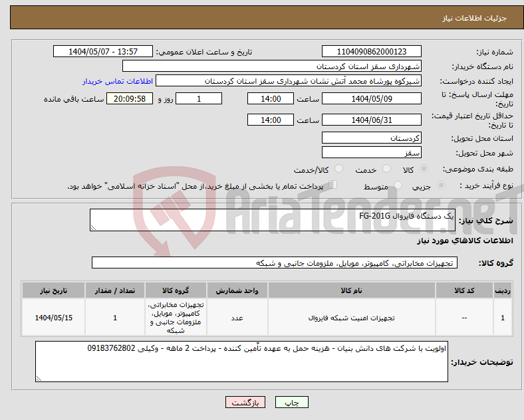Screen dimensions: 524x420
Task: Click the general description box FG-201G
Action: 273,220
